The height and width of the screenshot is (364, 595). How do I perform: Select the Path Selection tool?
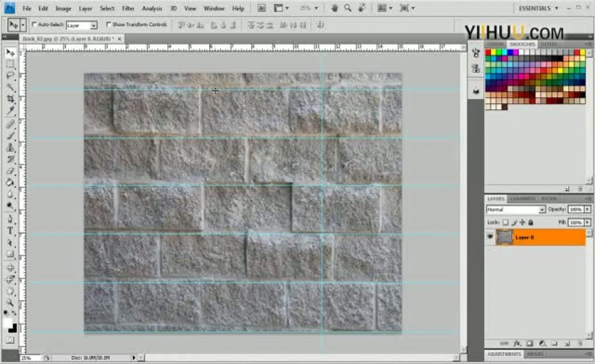[10, 243]
